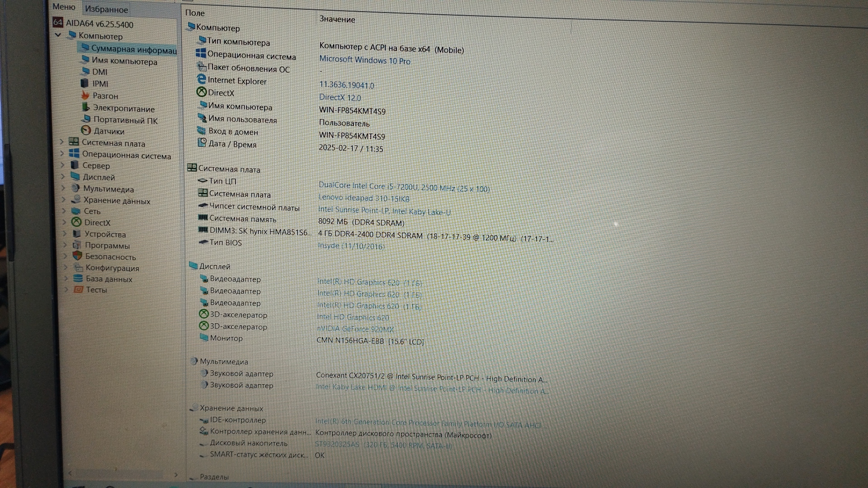Click the Дата / Время clock icon
The image size is (868, 488).
pyautogui.click(x=202, y=143)
